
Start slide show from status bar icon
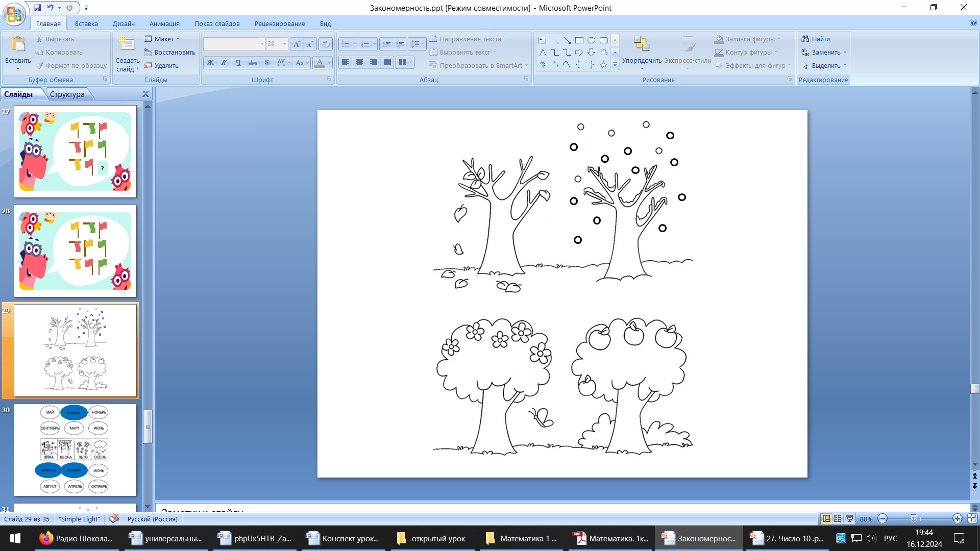tap(850, 518)
